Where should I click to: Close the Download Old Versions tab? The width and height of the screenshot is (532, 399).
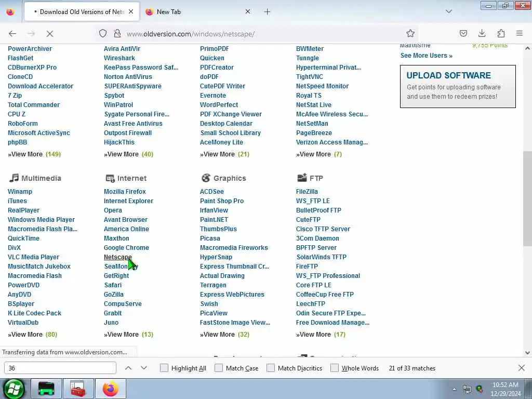tap(131, 11)
